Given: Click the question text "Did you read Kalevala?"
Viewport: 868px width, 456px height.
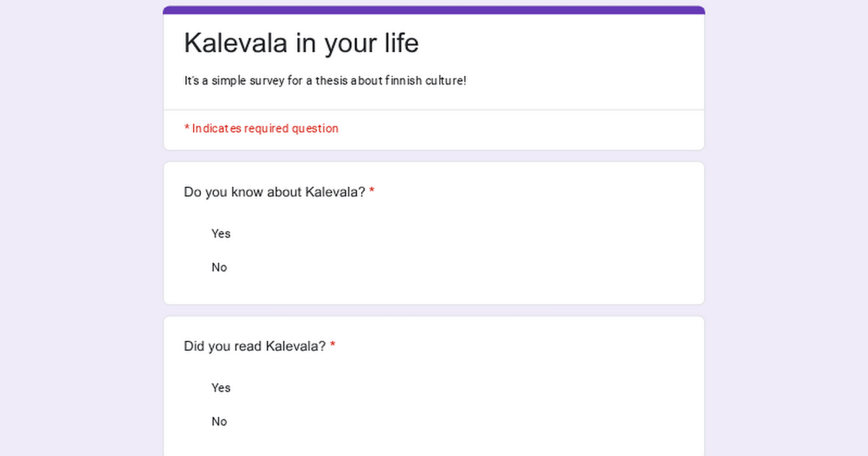Looking at the screenshot, I should click(255, 347).
